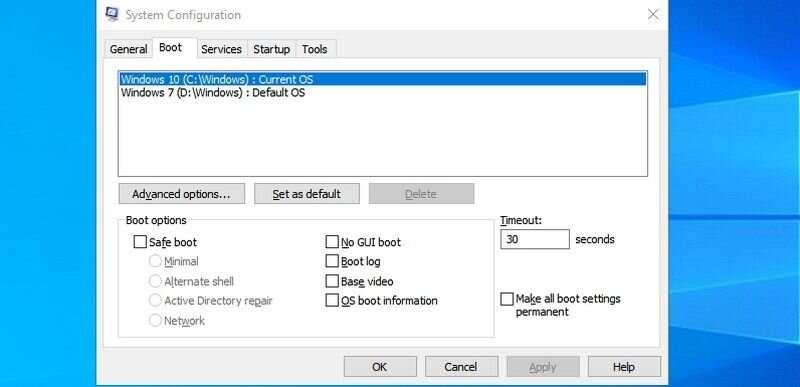Confirm with the OK button
The width and height of the screenshot is (800, 387).
pyautogui.click(x=380, y=367)
